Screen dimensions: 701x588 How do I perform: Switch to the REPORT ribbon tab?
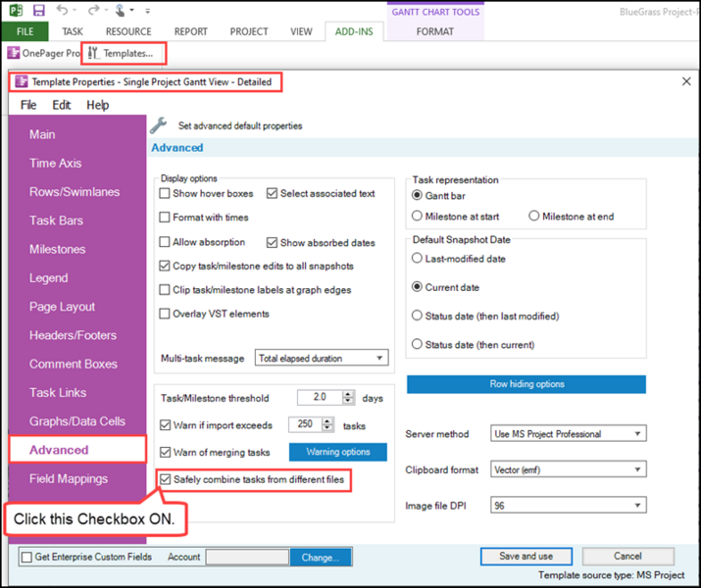tap(191, 31)
